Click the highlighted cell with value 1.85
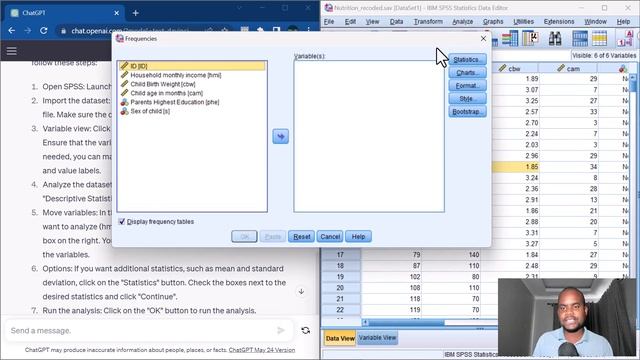The width and height of the screenshot is (640, 360). pos(515,167)
